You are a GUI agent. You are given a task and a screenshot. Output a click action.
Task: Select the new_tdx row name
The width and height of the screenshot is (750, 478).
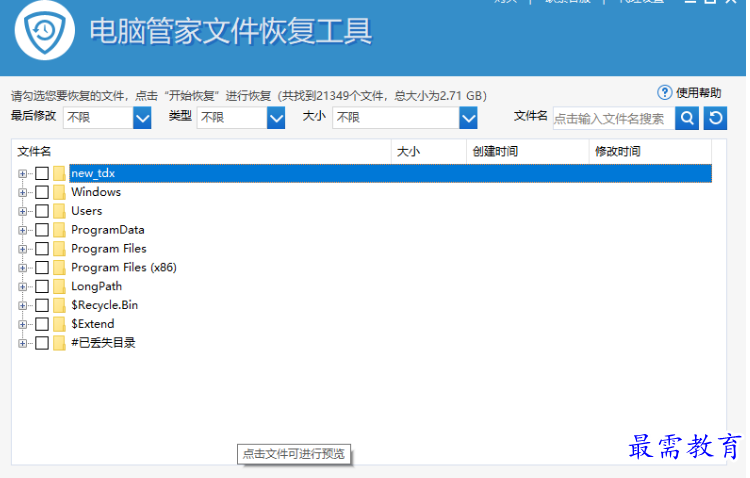click(93, 173)
